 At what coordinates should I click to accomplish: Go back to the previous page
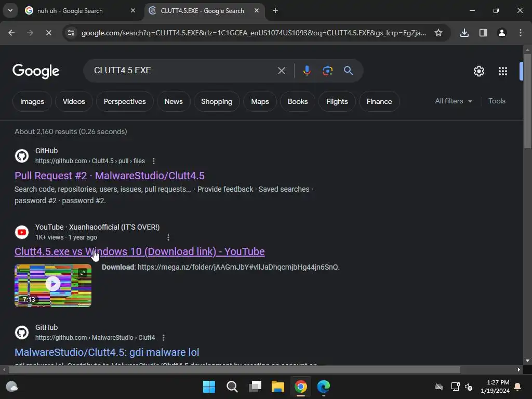point(11,33)
